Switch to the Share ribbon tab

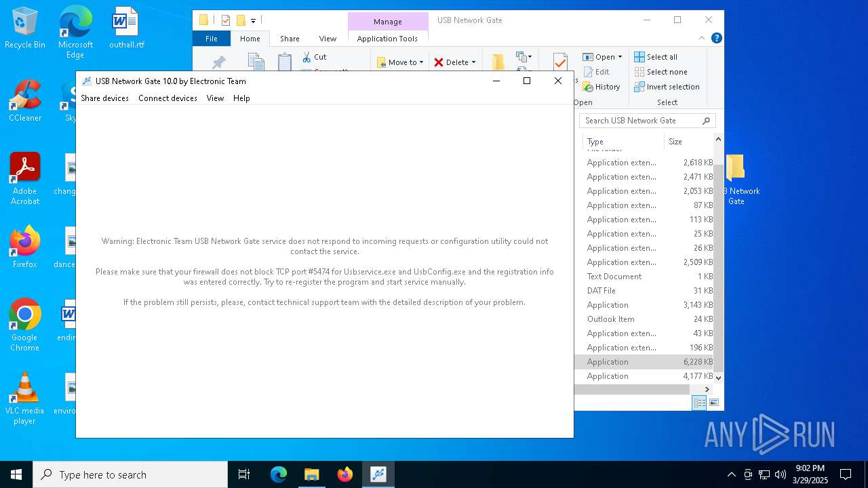[x=290, y=39]
